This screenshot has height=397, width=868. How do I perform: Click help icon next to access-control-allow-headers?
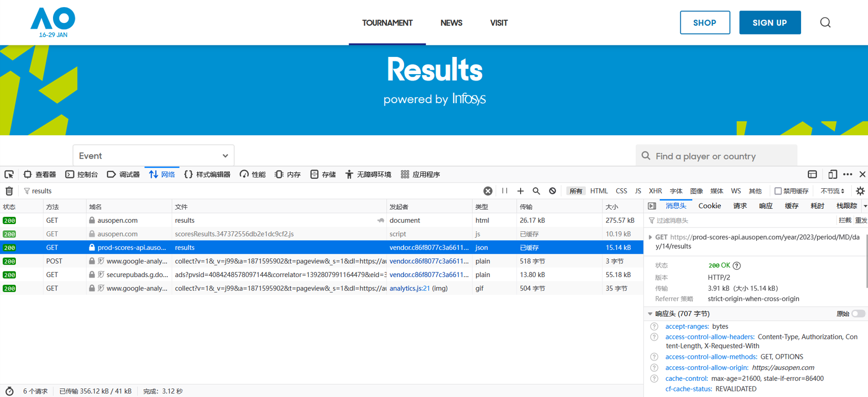tap(654, 337)
